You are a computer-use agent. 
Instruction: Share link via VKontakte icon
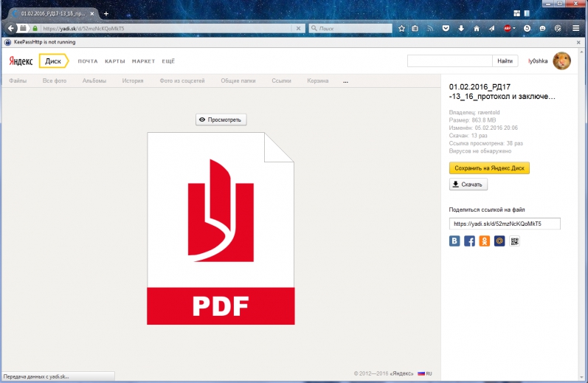click(455, 241)
